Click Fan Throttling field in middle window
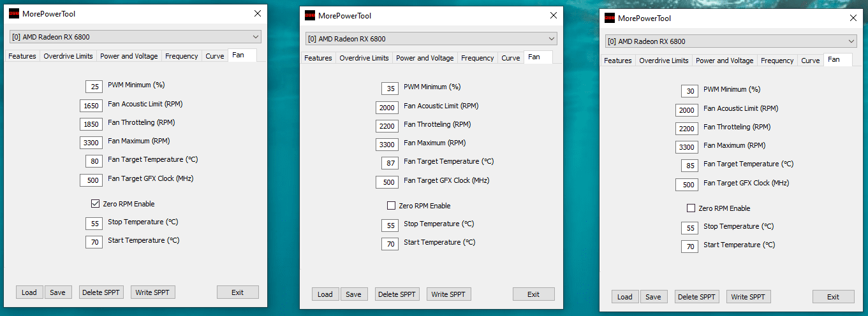This screenshot has width=868, height=316. pos(387,126)
